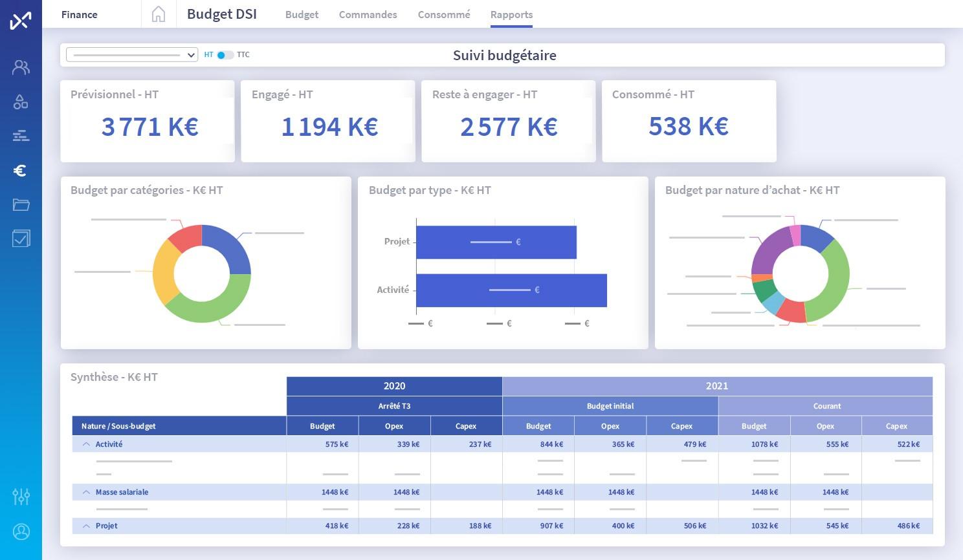Open the folder icon in the sidebar
Image resolution: width=963 pixels, height=560 pixels.
(21, 204)
